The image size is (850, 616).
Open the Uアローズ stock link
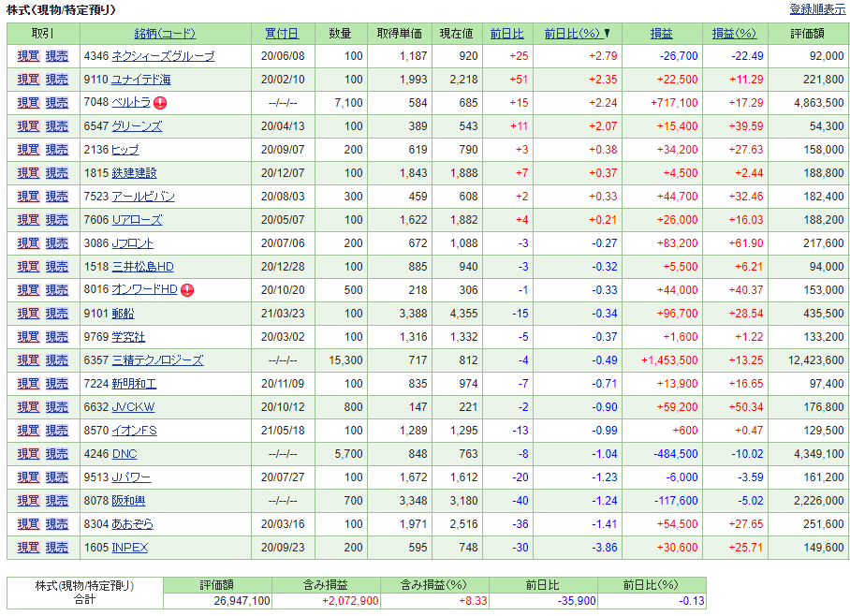point(137,220)
